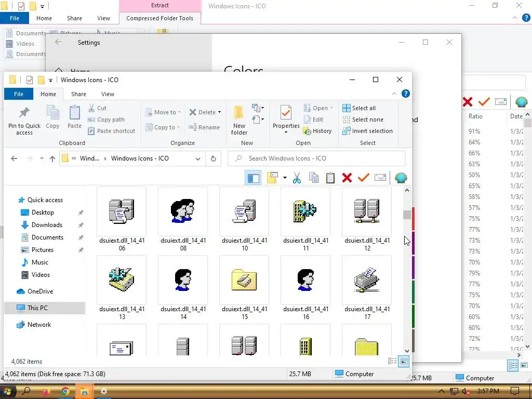Open Compressed Folder Tools tab in back window
The height and width of the screenshot is (399, 532).
[x=160, y=18]
